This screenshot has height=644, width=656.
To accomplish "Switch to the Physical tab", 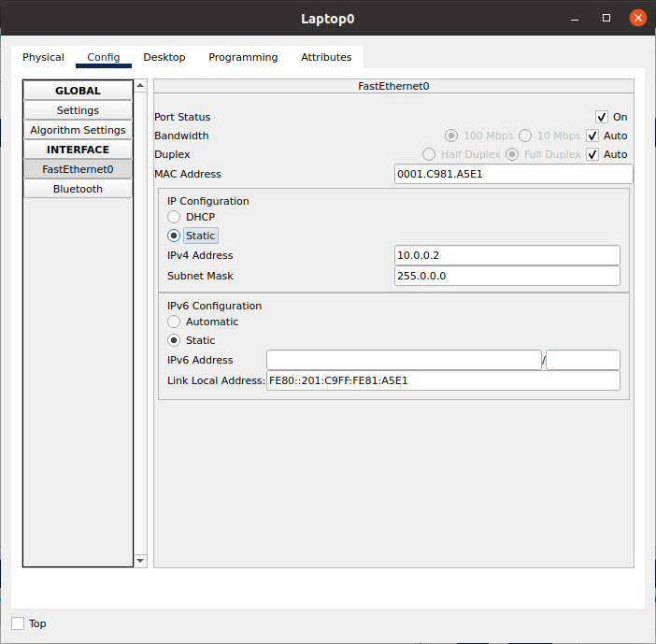I will click(x=43, y=57).
